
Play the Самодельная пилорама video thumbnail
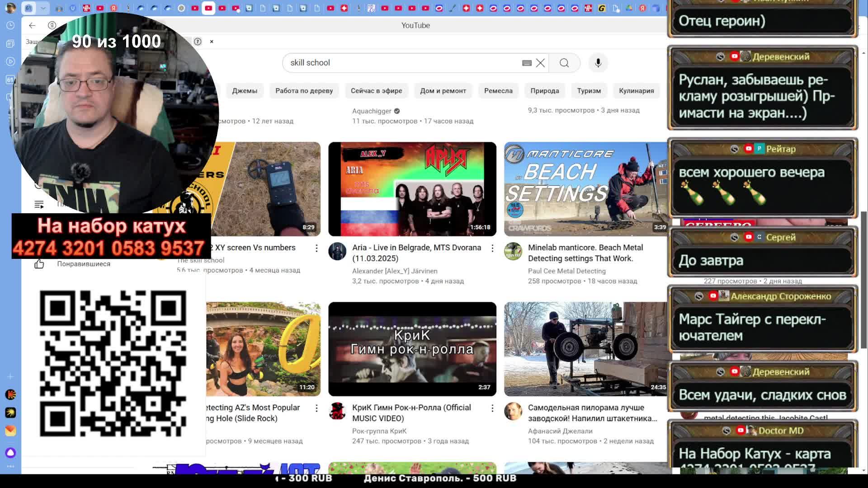click(x=585, y=349)
